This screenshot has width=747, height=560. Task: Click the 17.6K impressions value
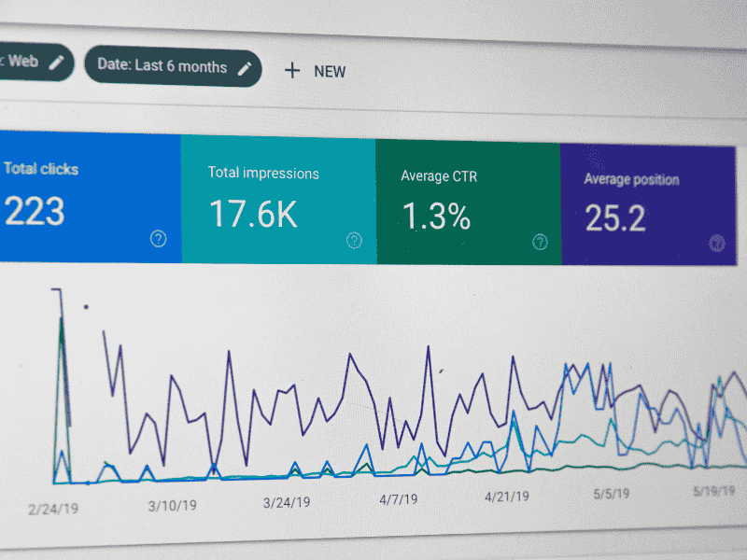click(x=252, y=215)
